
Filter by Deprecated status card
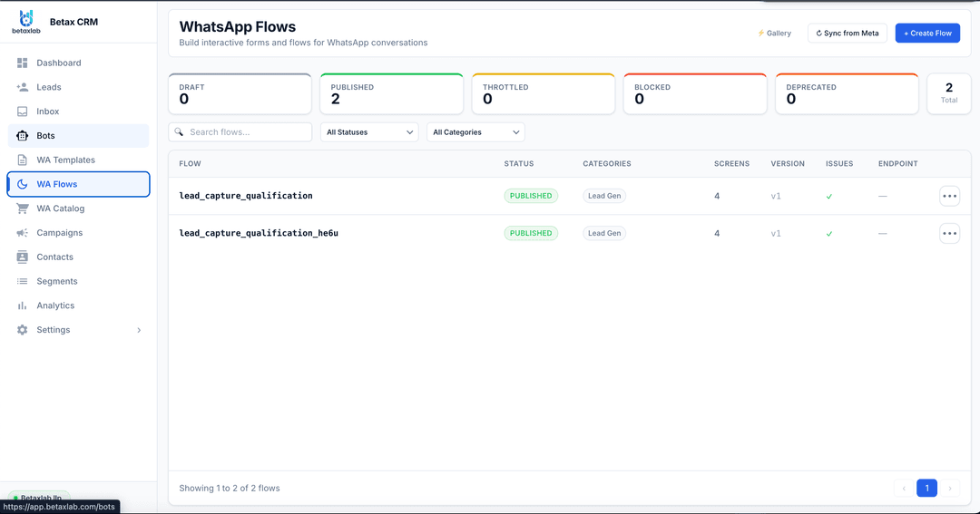pos(848,93)
